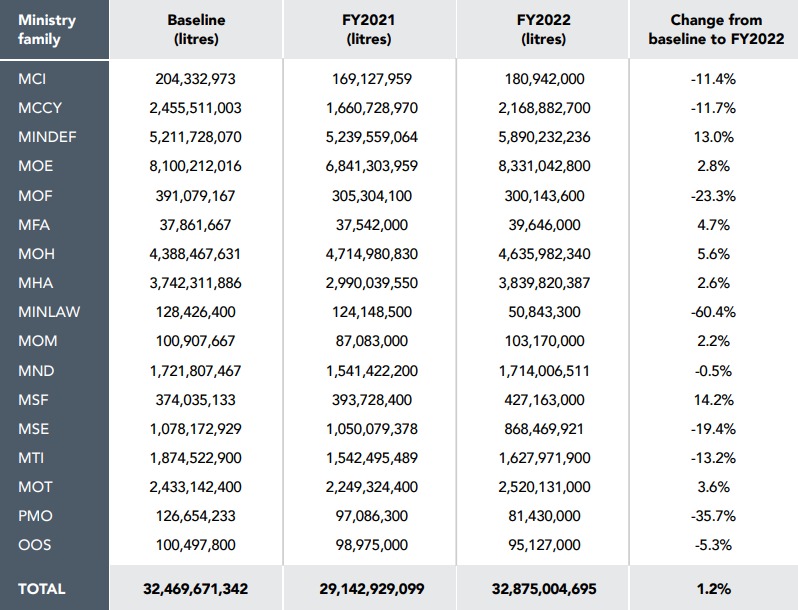Click the MSF change value 14.2%

tap(714, 400)
